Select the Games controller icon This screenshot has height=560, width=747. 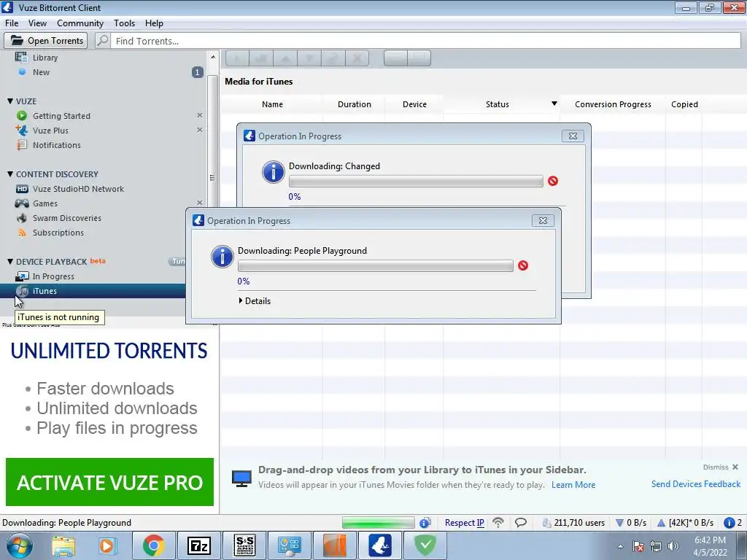[22, 203]
